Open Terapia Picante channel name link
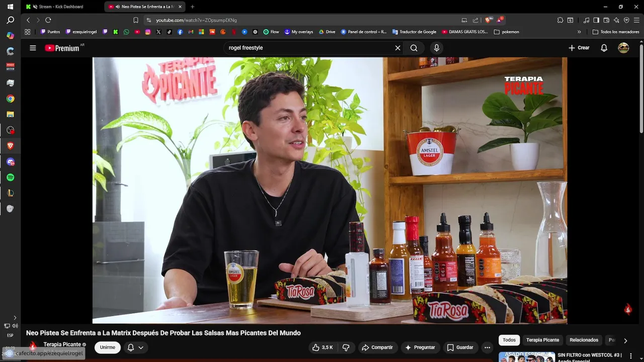This screenshot has width=644, height=362. coord(62,344)
